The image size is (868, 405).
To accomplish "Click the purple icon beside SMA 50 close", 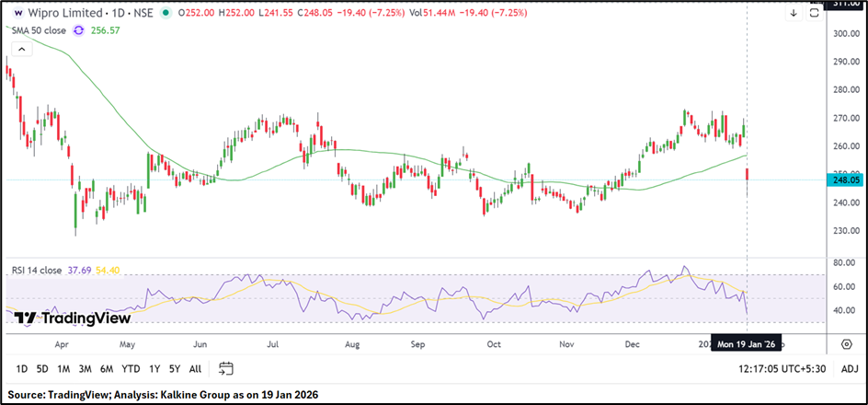I will coord(78,30).
